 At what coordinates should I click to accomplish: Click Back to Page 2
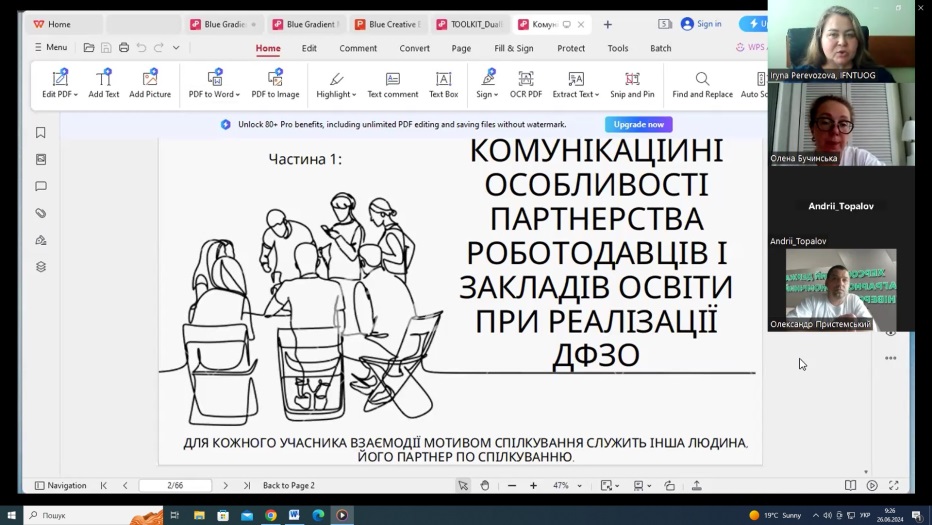[288, 486]
